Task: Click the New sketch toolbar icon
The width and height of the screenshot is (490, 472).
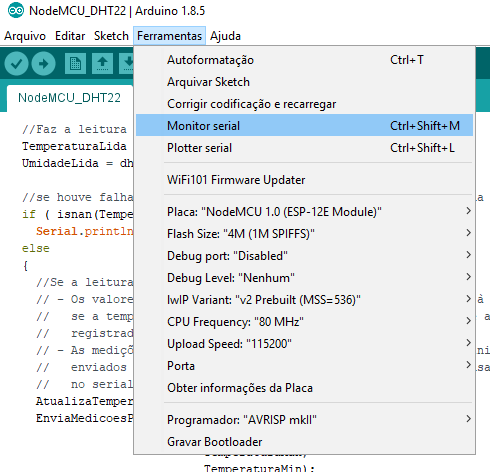Action: [75, 63]
